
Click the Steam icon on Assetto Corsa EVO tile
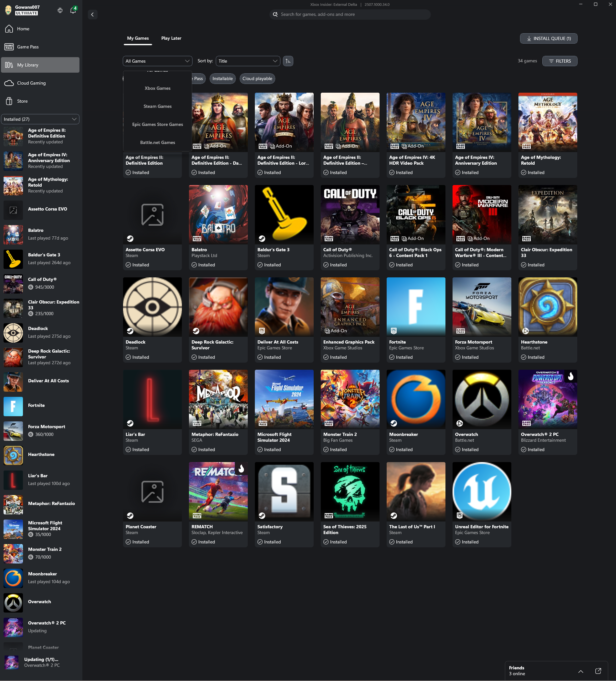tap(130, 239)
